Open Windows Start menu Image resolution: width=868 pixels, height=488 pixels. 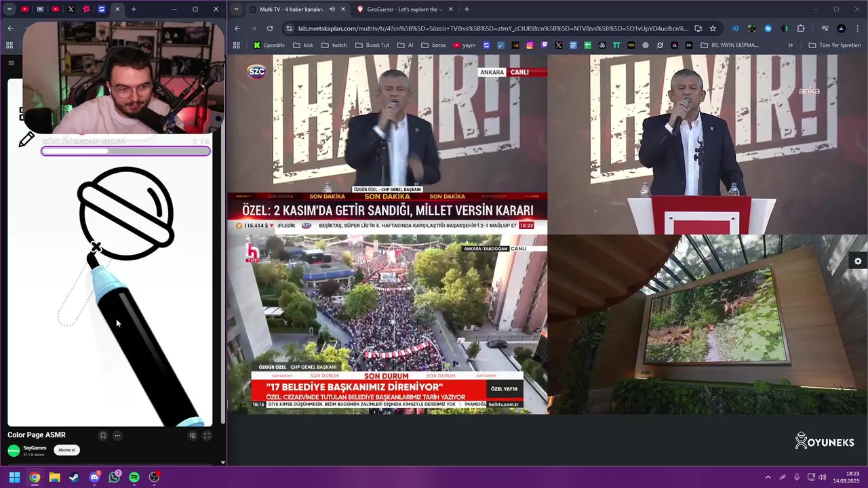[x=14, y=477]
